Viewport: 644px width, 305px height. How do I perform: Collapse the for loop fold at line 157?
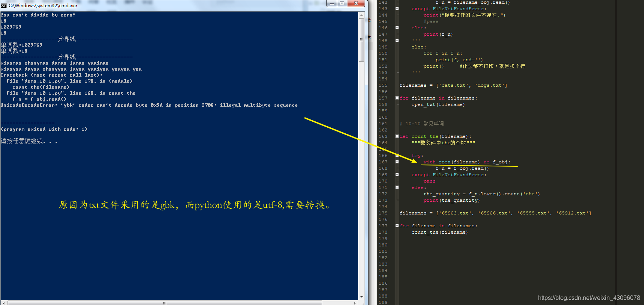(397, 98)
